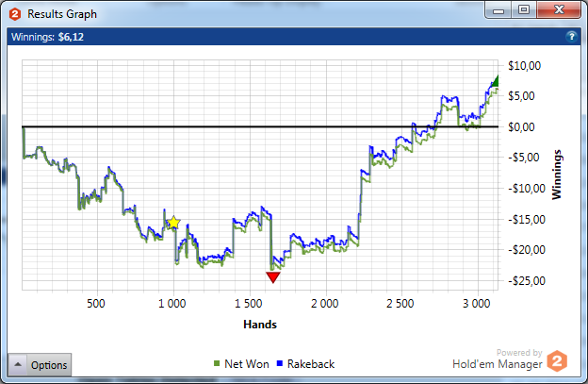Click the $5,00 axis label
The width and height of the screenshot is (588, 384).
pos(521,96)
